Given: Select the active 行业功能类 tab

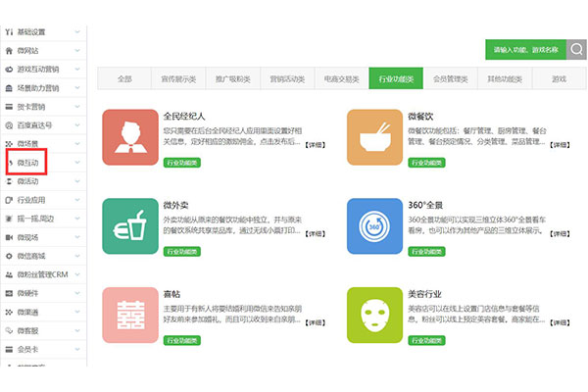Looking at the screenshot, I should click(396, 78).
